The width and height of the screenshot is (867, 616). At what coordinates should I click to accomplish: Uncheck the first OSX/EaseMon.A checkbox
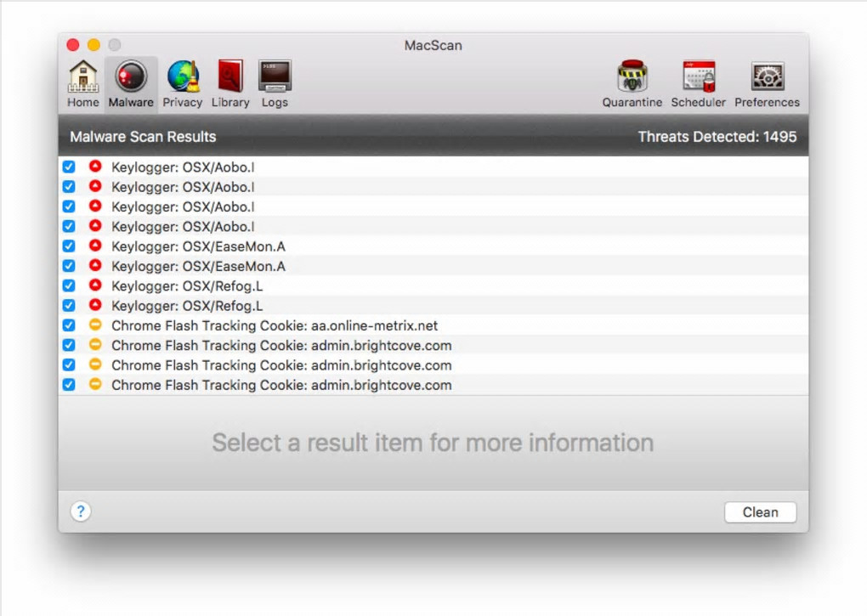coord(69,246)
